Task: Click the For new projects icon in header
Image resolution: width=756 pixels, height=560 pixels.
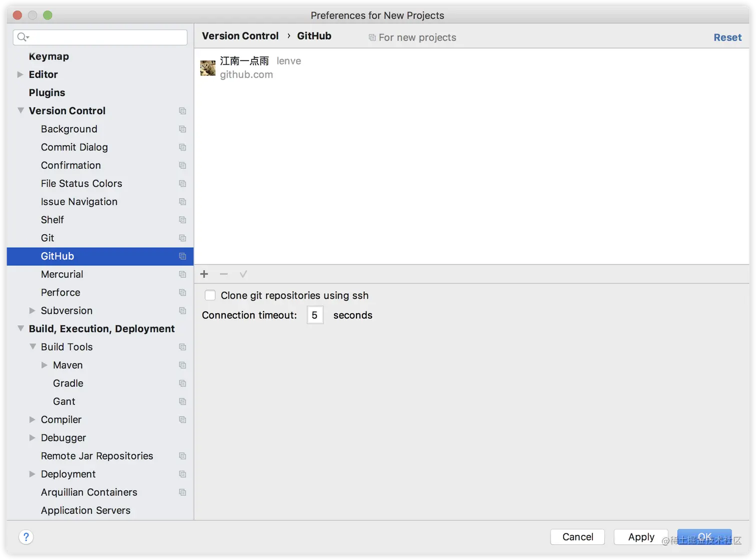Action: coord(372,38)
